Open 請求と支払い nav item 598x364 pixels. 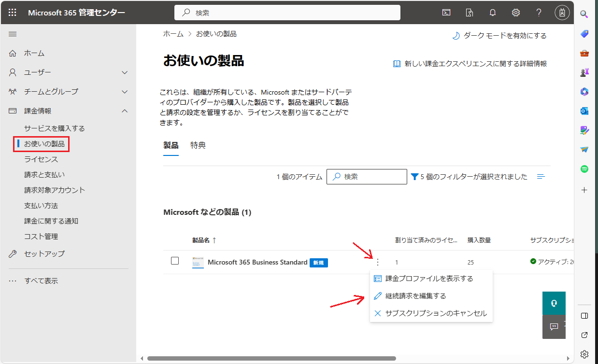(44, 175)
